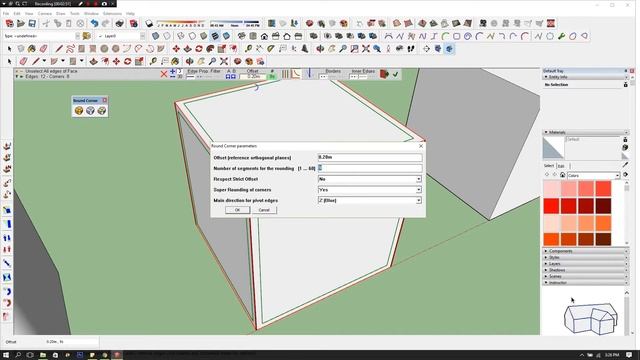Expand the Components tray panel

click(x=585, y=251)
